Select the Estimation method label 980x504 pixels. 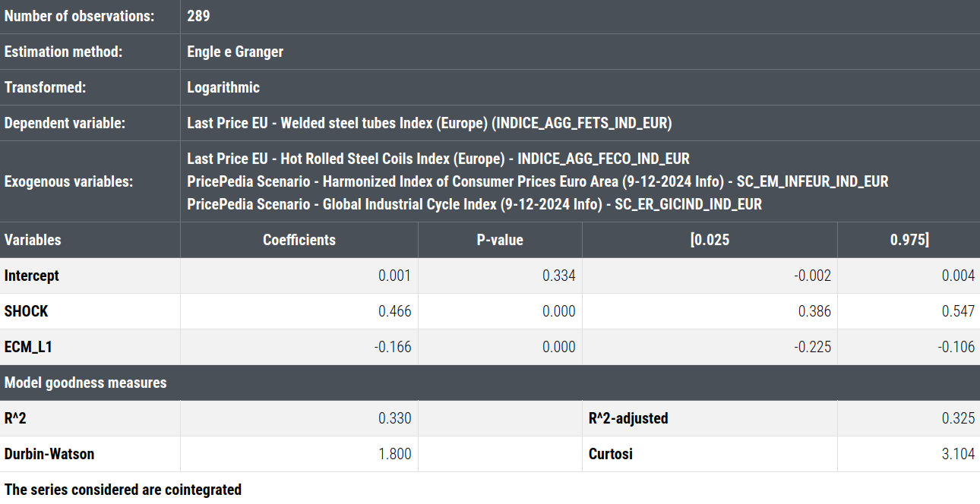63,52
